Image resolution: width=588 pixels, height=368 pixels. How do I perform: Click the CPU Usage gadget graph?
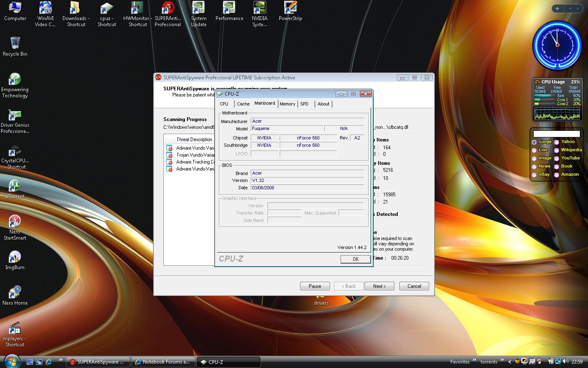(x=557, y=114)
